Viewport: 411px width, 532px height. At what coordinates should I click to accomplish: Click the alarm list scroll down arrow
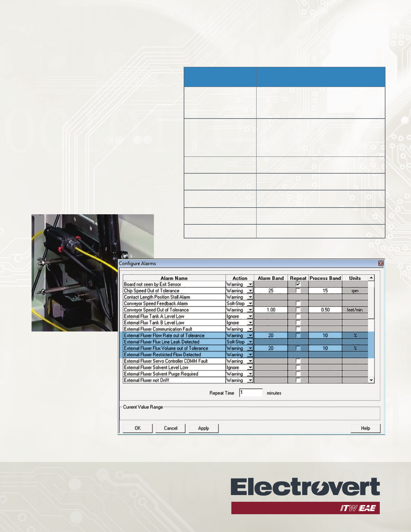coord(371,380)
